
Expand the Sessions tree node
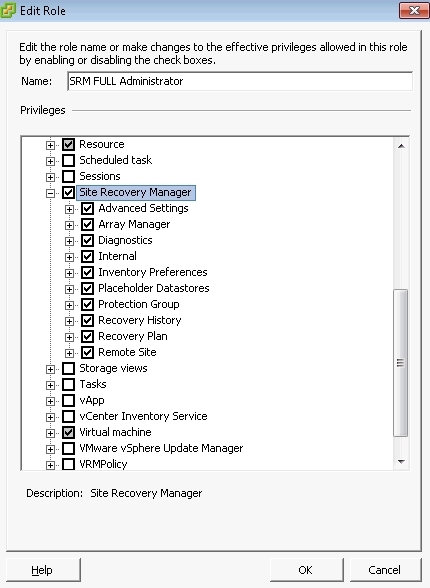[x=50, y=177]
